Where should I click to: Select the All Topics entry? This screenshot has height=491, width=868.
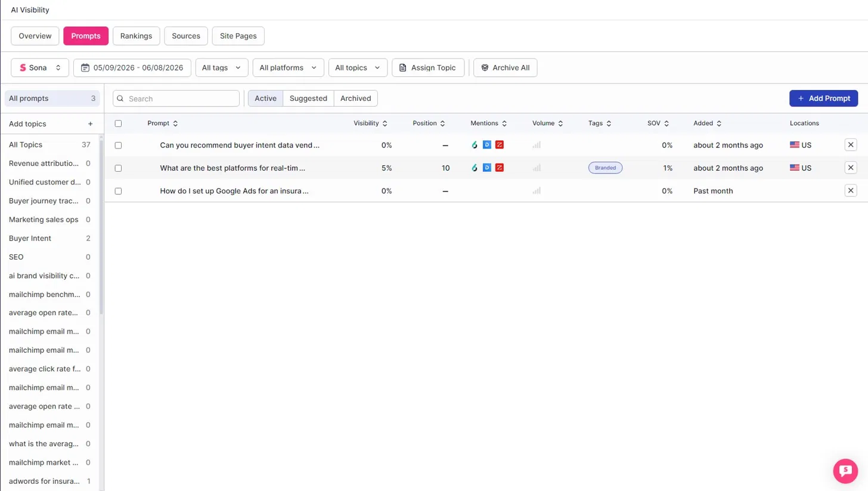[x=49, y=145]
